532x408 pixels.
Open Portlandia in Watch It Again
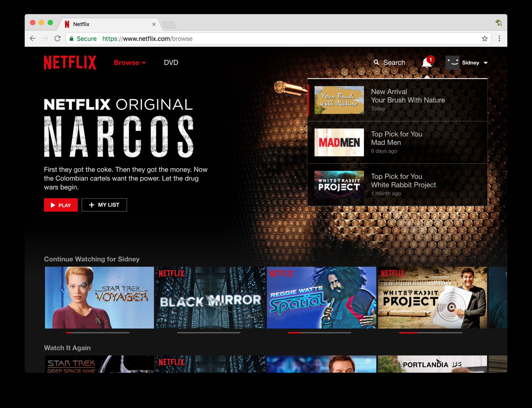point(433,364)
